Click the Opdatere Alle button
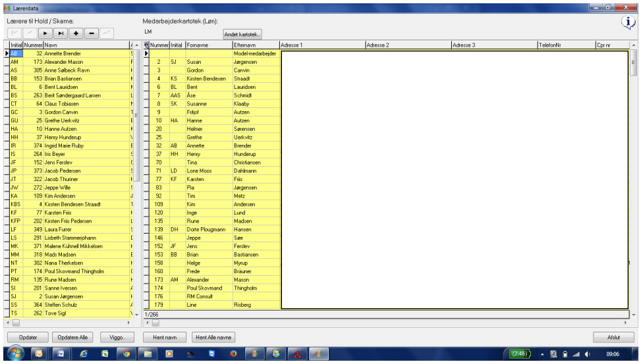This screenshot has height=364, width=643. coord(72,338)
